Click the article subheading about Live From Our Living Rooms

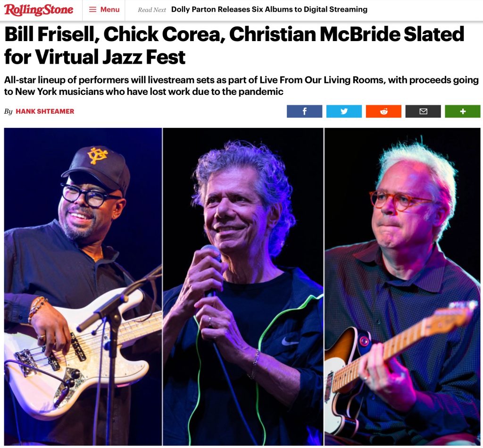[x=241, y=86]
